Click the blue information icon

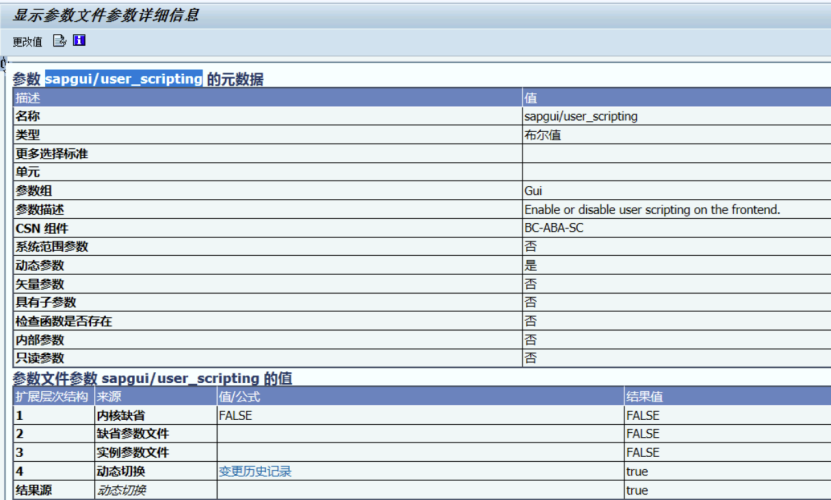[x=79, y=40]
